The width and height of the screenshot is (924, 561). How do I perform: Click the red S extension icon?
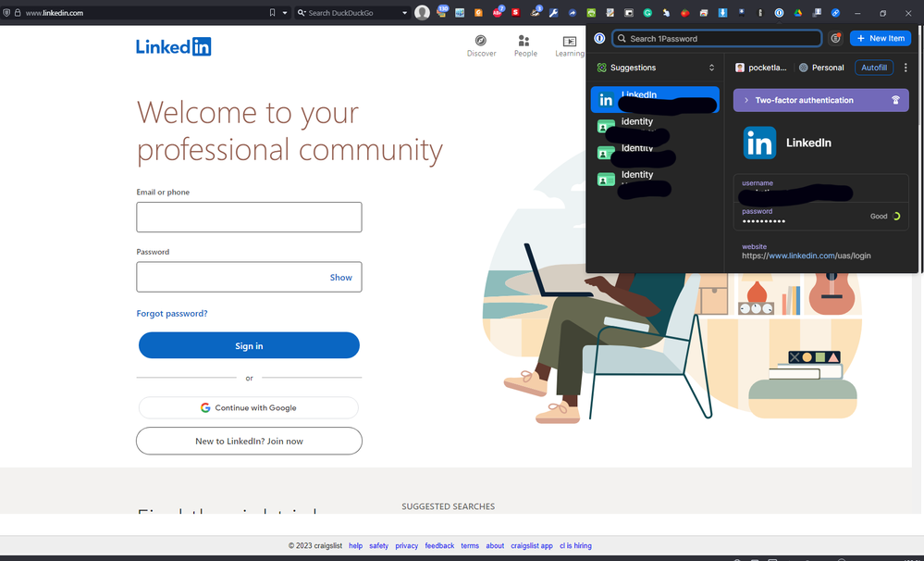click(x=515, y=12)
